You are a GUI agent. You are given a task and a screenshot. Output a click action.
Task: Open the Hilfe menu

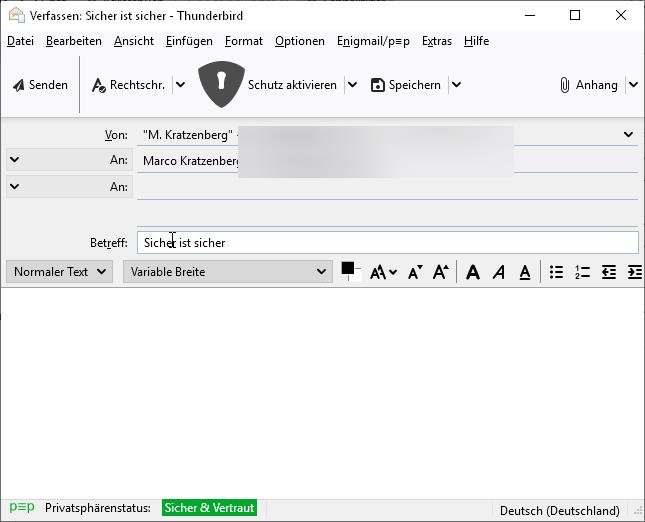(476, 41)
